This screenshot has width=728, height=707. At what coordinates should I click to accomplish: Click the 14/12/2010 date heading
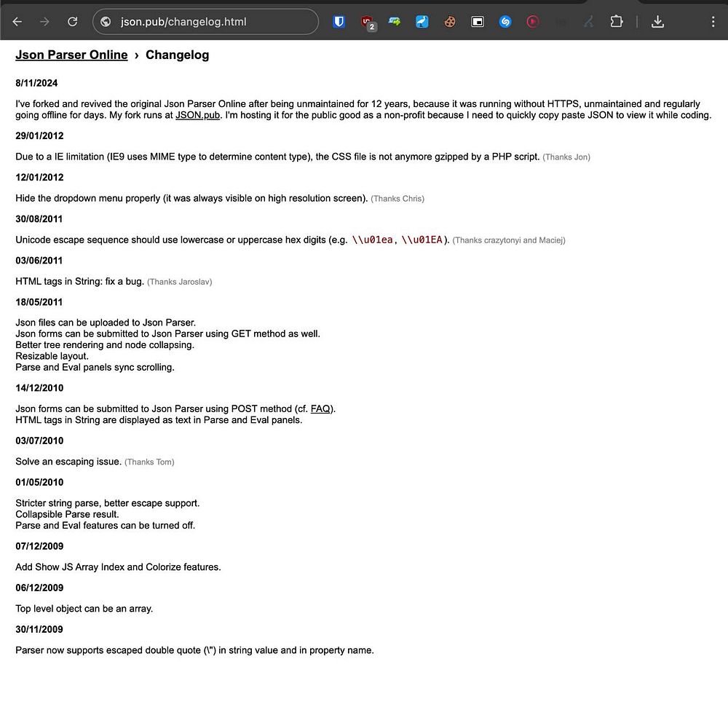39,388
